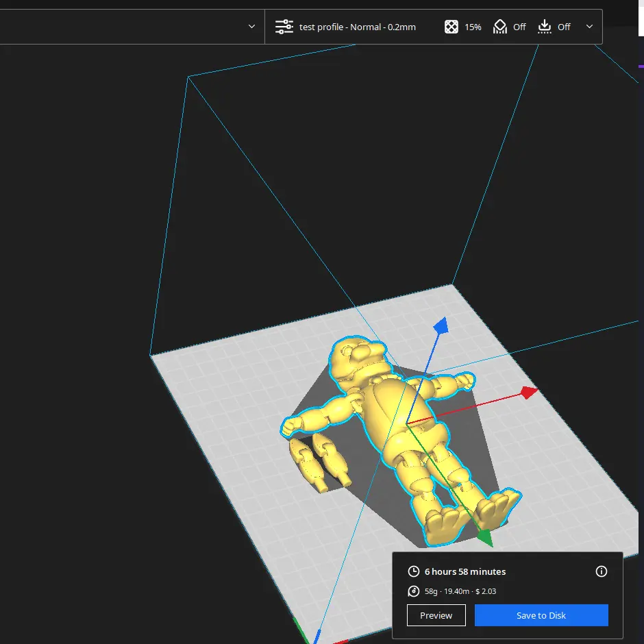Screen dimensions: 644x644
Task: Expand the printer/material selector chevron
Action: coord(251,27)
